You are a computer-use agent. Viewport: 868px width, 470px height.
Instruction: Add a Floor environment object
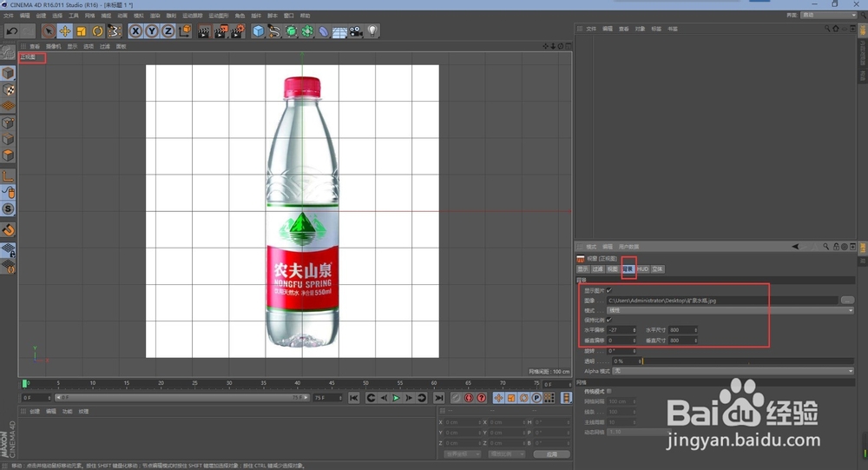point(339,31)
